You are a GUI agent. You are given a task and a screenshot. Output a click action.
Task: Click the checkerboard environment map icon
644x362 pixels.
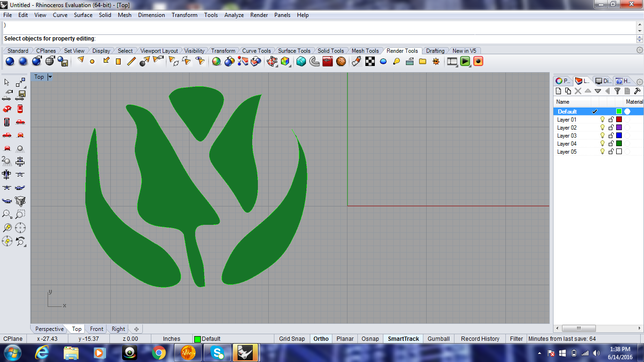pos(371,61)
